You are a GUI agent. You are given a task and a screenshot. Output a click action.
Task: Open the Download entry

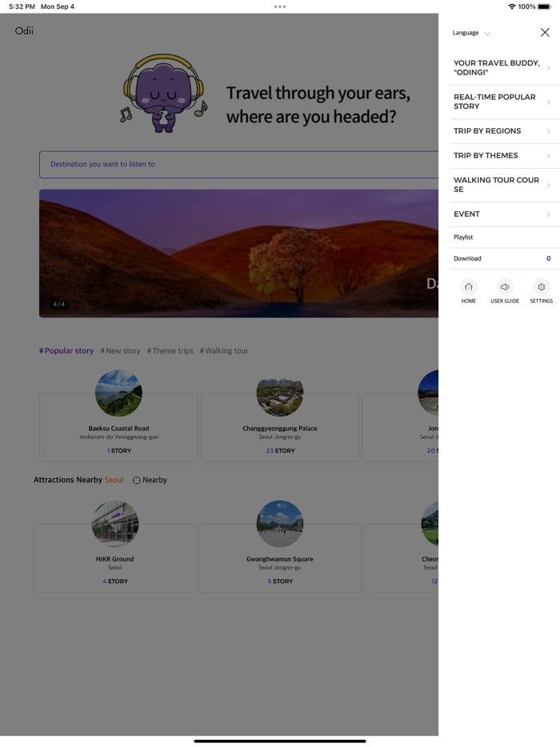pyautogui.click(x=505, y=258)
